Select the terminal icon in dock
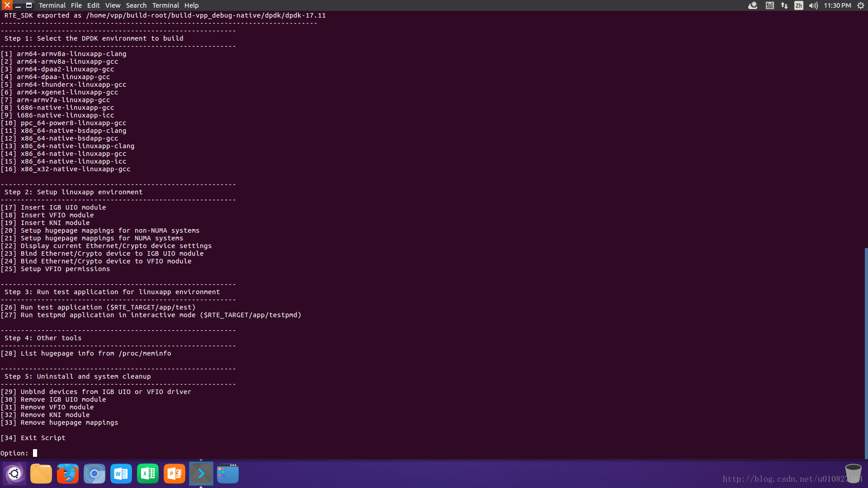 click(201, 474)
